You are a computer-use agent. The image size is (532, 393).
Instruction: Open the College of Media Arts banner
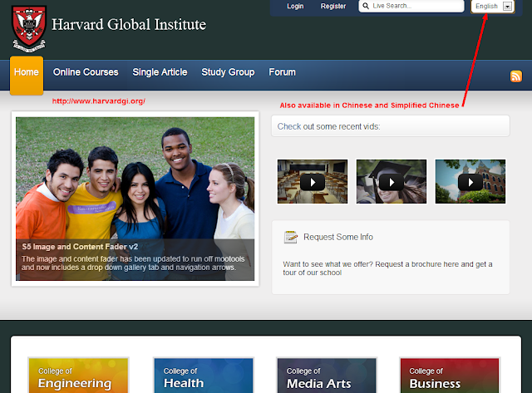tap(327, 376)
